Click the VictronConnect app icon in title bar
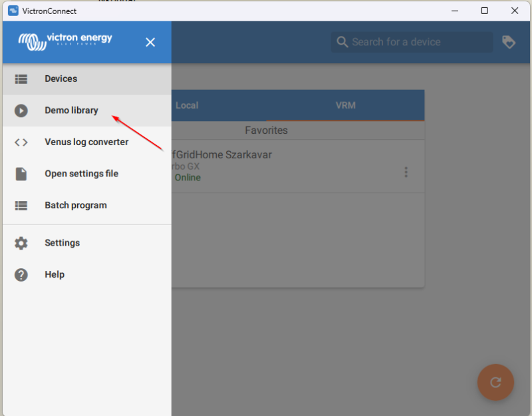 coord(13,11)
